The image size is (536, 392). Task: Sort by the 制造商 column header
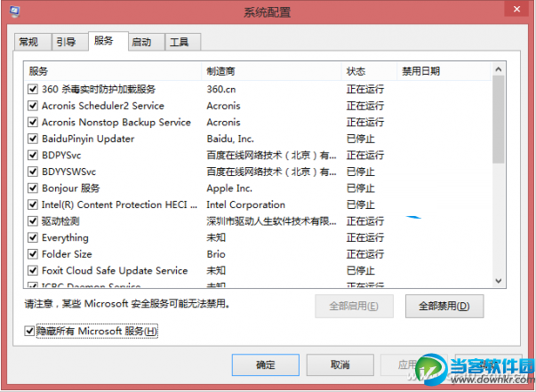coord(272,71)
